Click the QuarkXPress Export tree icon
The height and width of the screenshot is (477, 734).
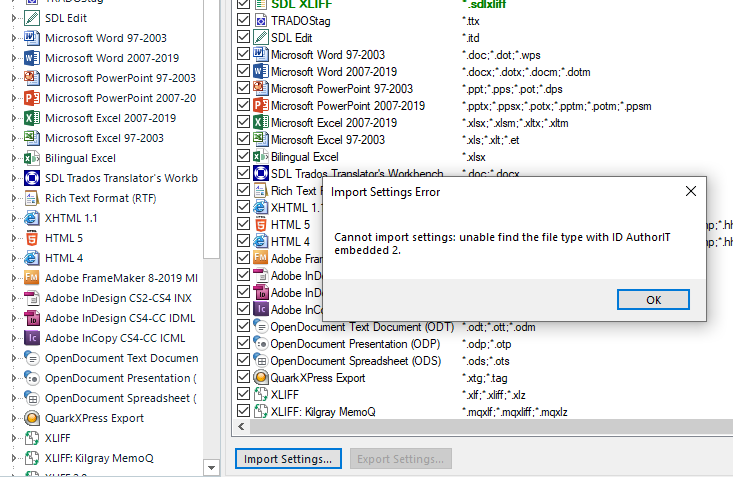[x=32, y=418]
